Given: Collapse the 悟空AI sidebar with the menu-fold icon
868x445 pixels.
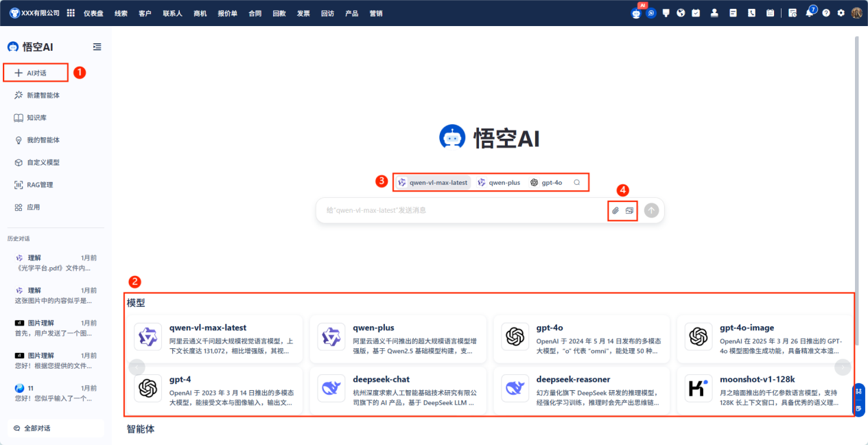Looking at the screenshot, I should click(x=97, y=47).
